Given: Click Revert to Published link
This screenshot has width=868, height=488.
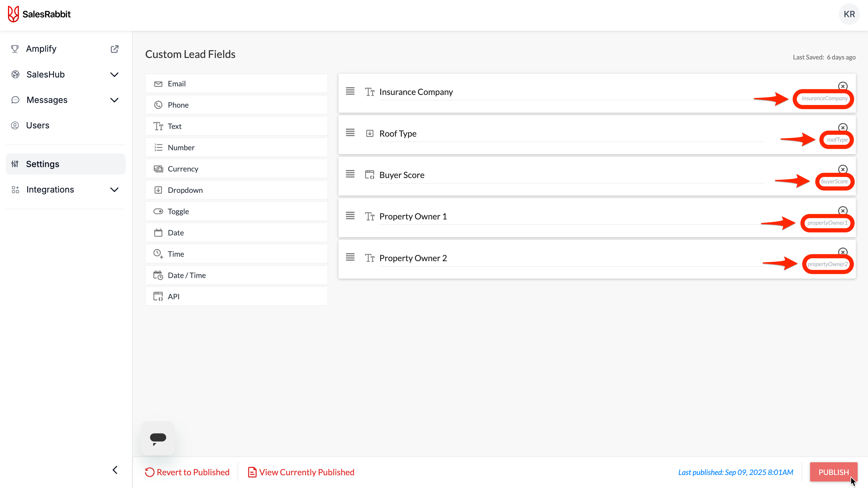Looking at the screenshot, I should (x=187, y=472).
